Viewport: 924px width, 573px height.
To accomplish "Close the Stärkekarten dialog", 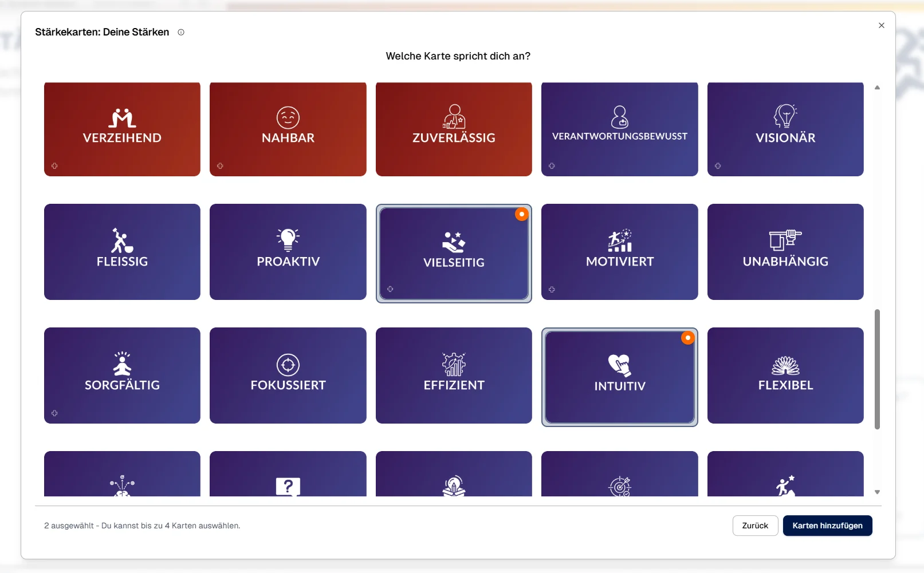I will [x=881, y=26].
